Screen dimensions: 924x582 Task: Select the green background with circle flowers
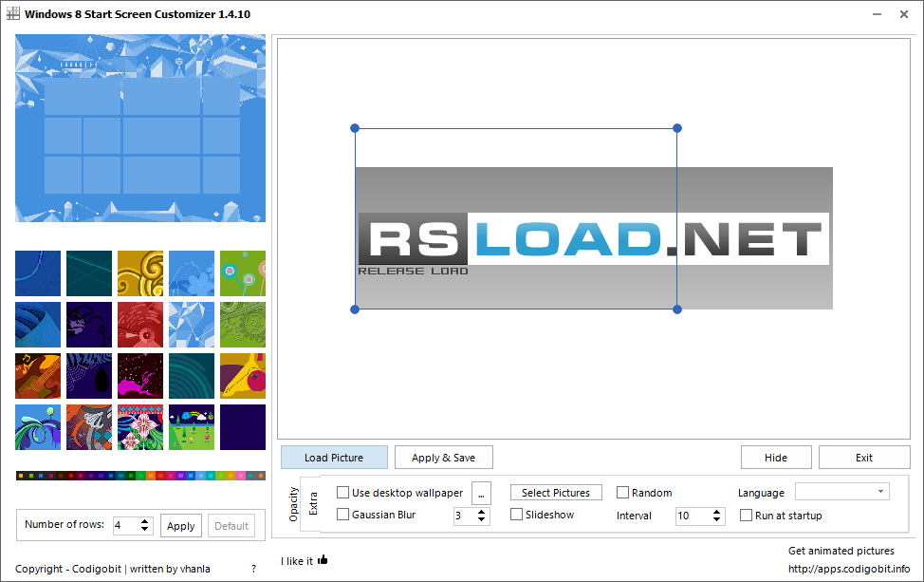click(243, 273)
